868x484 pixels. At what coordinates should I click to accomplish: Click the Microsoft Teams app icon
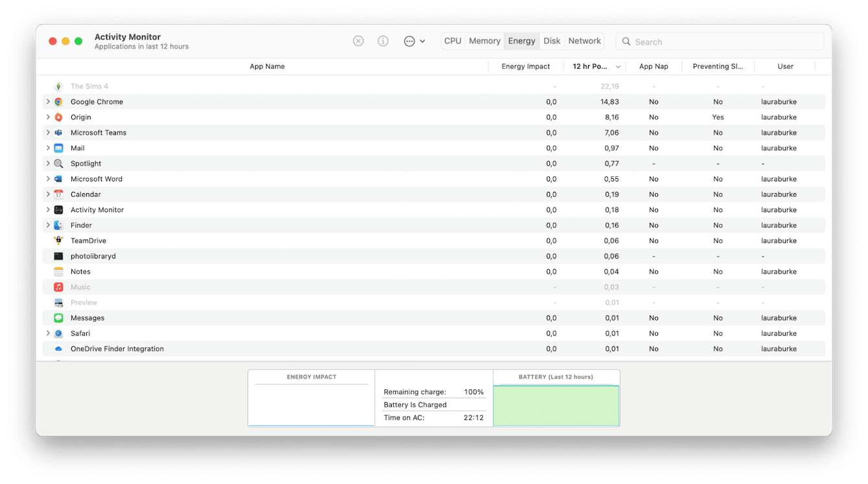click(58, 132)
